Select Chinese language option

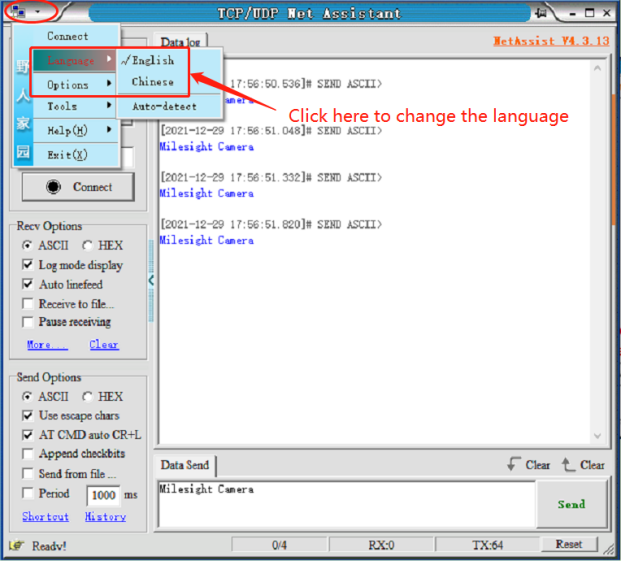point(153,82)
